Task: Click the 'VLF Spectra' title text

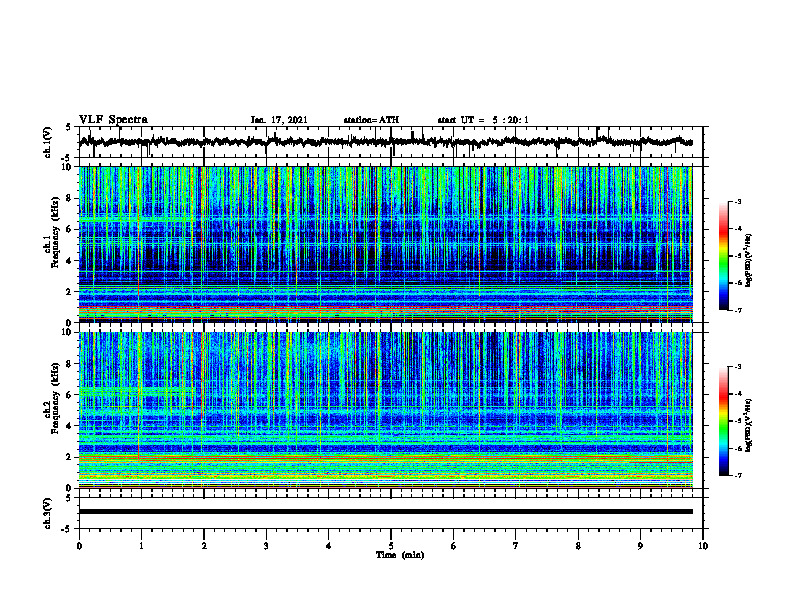Action: [113, 120]
